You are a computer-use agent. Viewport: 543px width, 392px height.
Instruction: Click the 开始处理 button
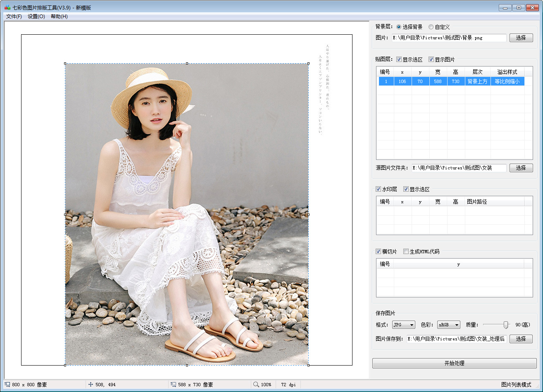tap(455, 363)
